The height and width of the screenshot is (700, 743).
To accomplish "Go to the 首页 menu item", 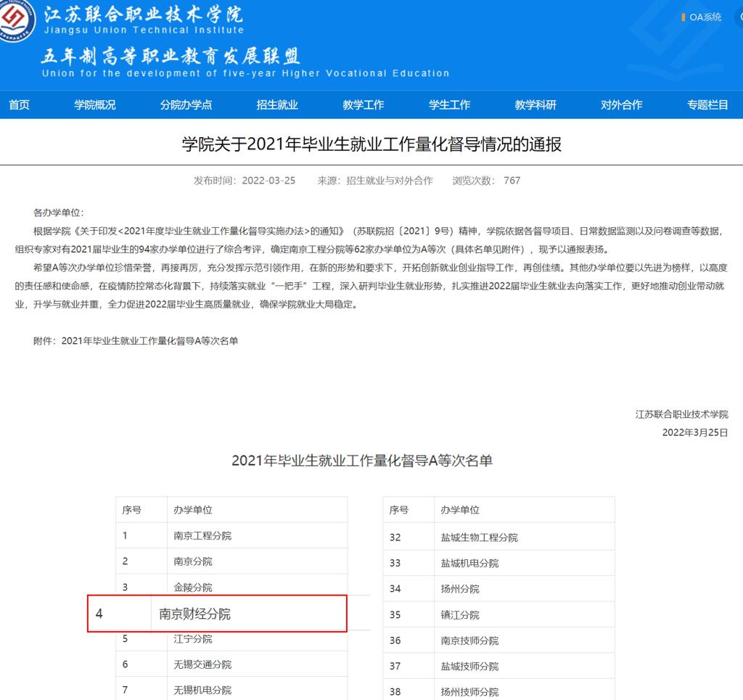I will click(x=20, y=105).
